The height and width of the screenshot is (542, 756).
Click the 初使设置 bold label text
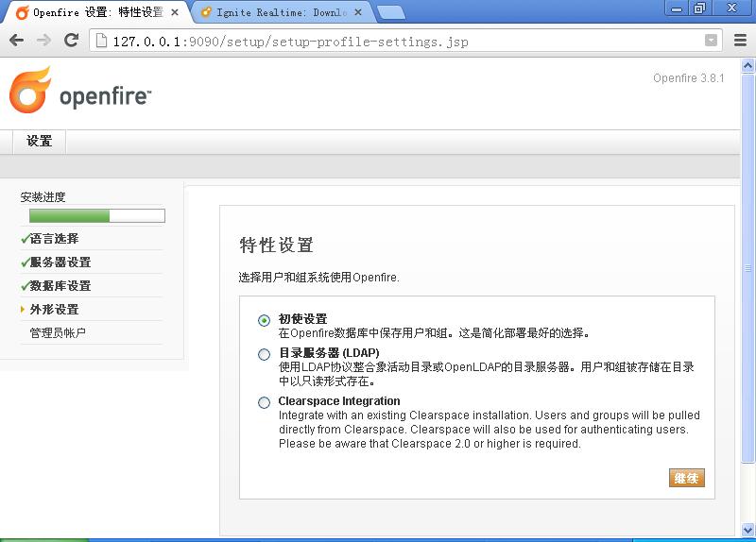302,318
